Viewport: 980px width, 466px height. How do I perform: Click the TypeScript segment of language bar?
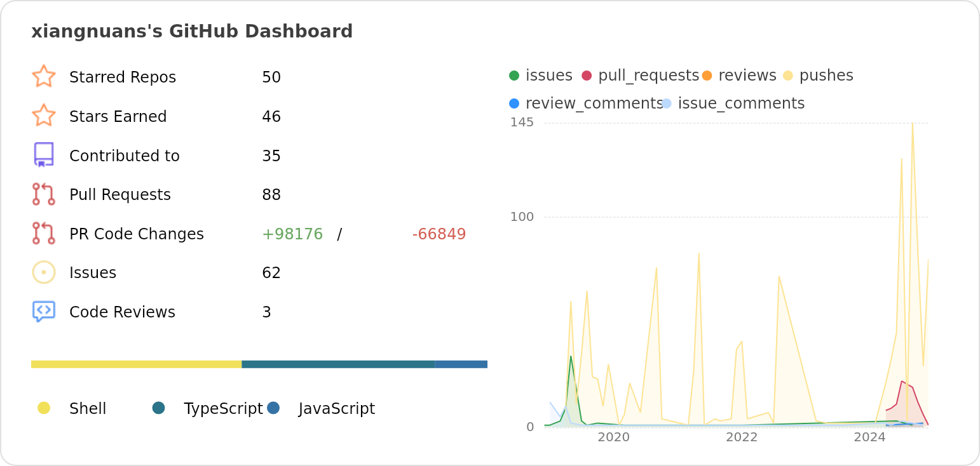338,364
